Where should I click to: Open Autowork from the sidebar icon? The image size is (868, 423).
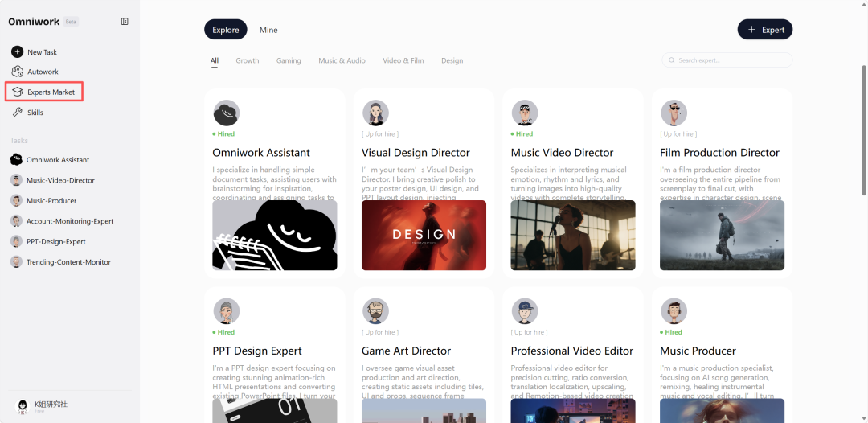(17, 72)
